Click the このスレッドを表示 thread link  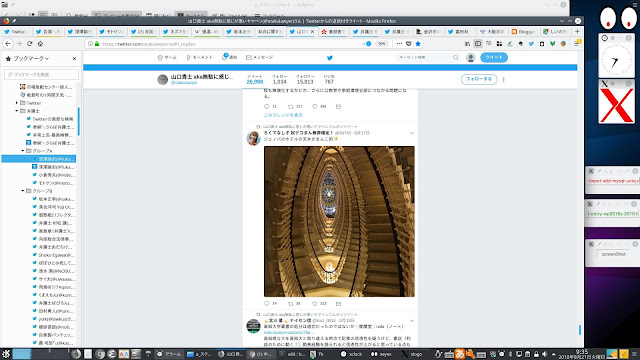tap(283, 115)
